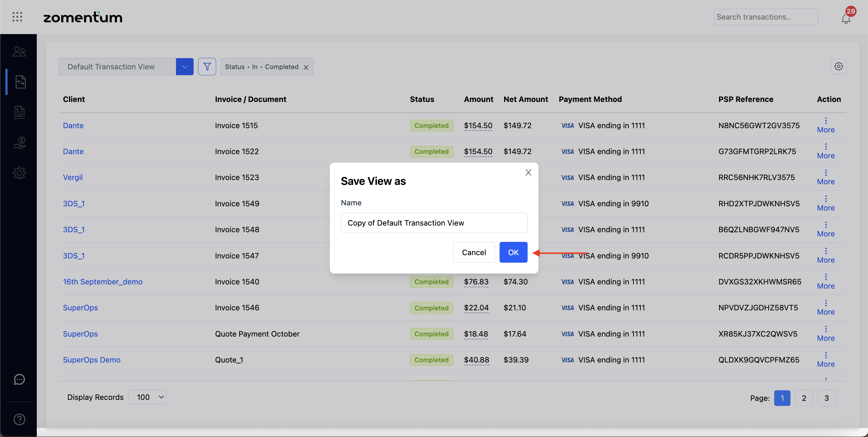Screen dimensions: 868x437
Task: Click the filter funnel icon button
Action: (207, 67)
